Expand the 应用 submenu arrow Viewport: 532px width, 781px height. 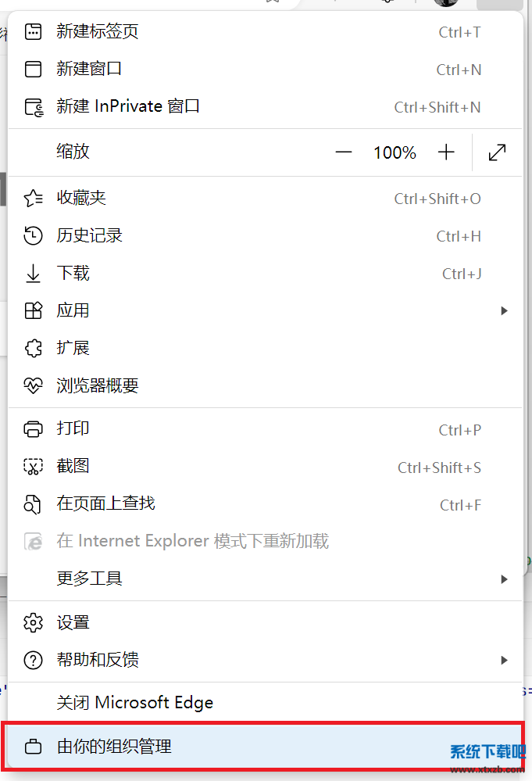click(504, 311)
